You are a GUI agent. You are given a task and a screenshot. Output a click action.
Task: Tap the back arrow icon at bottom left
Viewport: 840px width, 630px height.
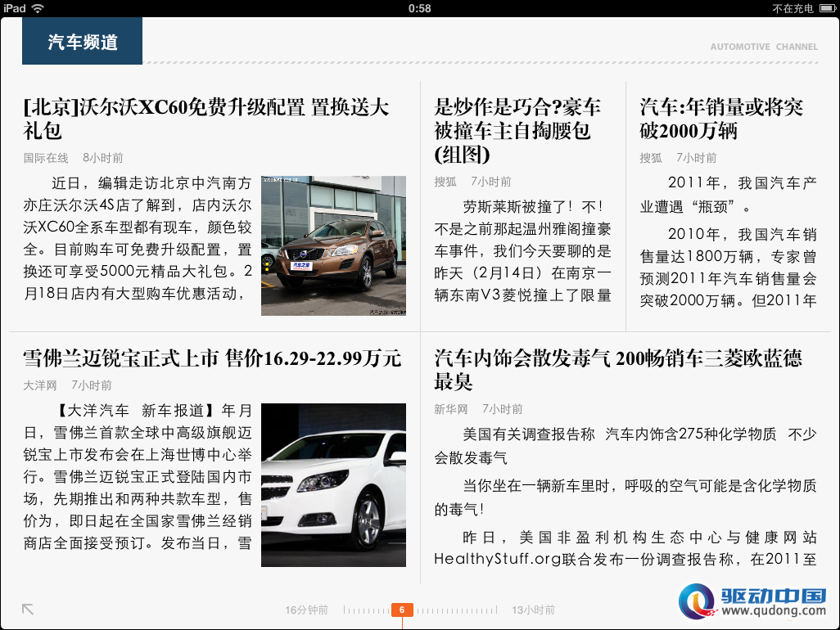tap(28, 609)
